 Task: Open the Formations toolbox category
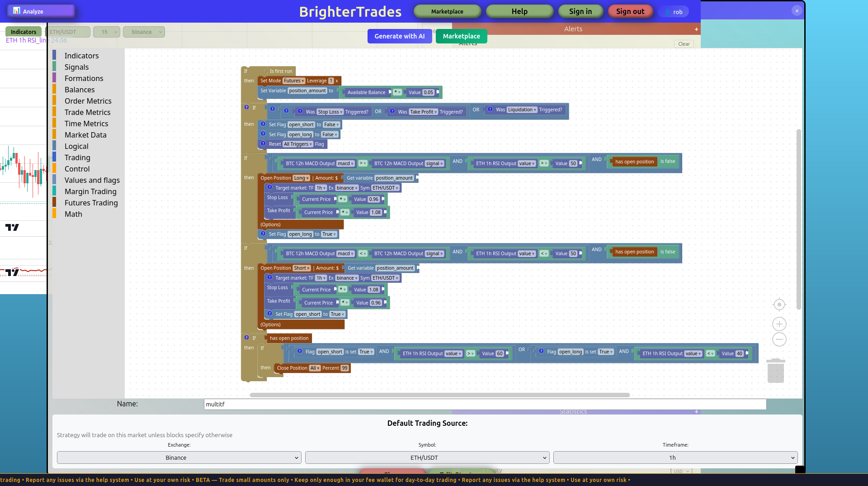(84, 78)
